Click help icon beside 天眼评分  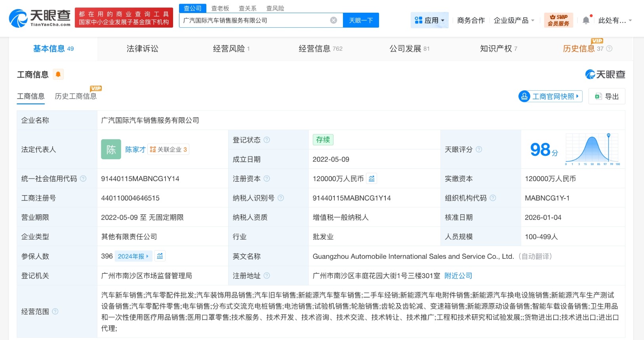click(479, 149)
